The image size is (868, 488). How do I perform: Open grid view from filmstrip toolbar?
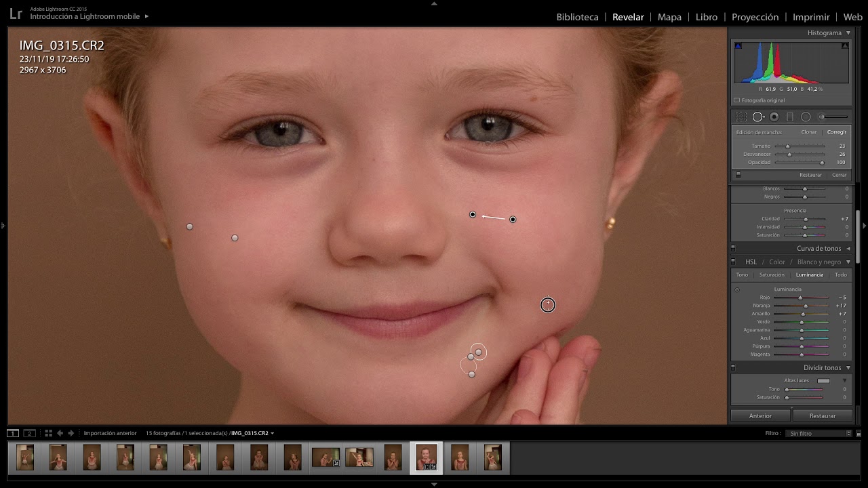tap(48, 433)
